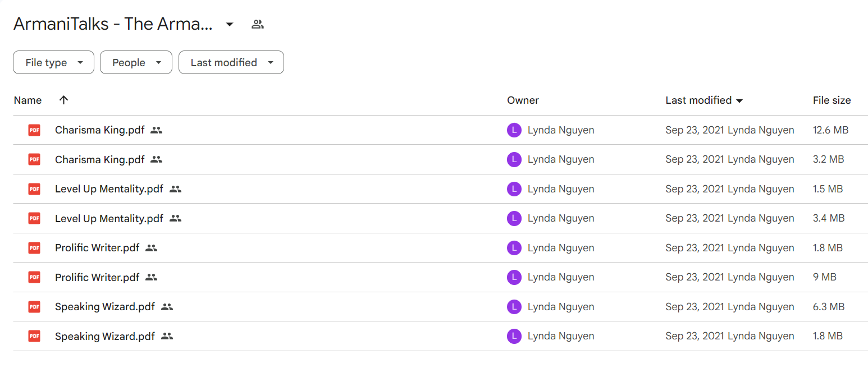Image resolution: width=868 pixels, height=368 pixels.
Task: Click the shared icon next to the 1.8 MB Speaking Wizard.pdf
Action: [x=167, y=336]
